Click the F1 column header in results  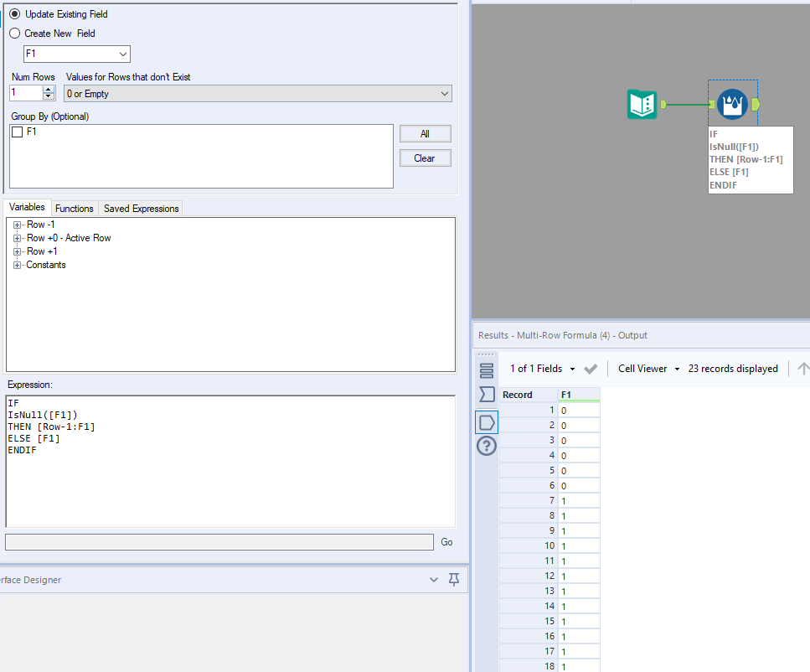[x=579, y=395]
